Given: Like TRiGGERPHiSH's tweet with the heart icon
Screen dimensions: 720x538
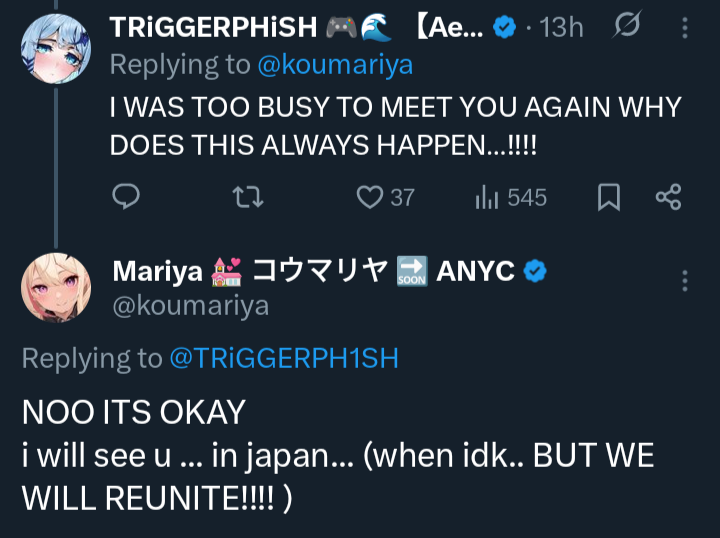Looking at the screenshot, I should [370, 197].
